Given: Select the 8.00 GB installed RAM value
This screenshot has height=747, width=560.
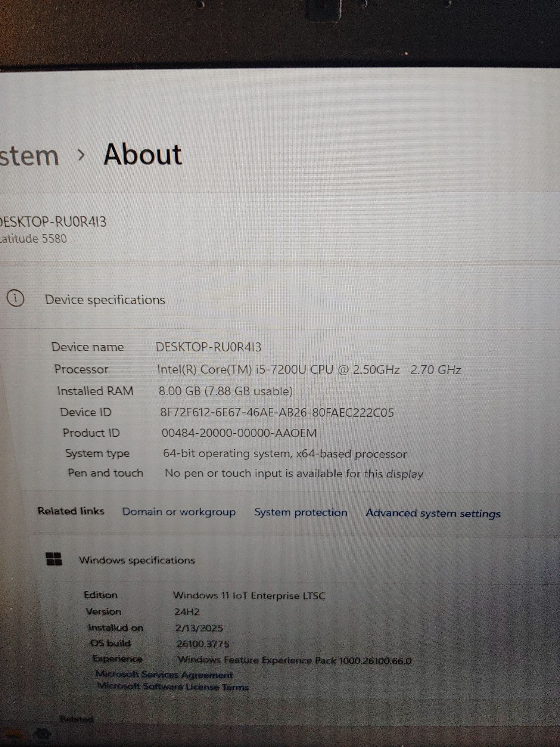Looking at the screenshot, I should [x=225, y=391].
